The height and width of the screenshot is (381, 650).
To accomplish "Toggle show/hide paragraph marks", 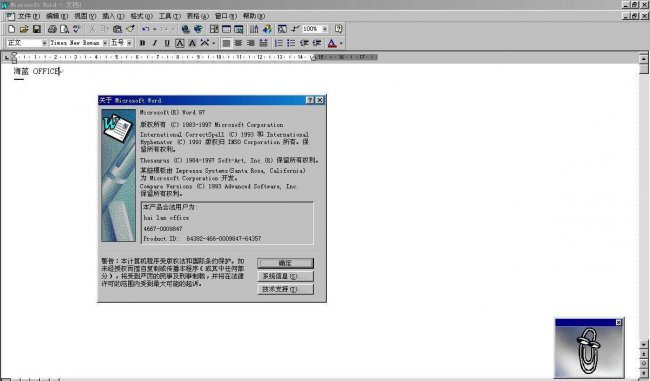I will click(x=295, y=29).
